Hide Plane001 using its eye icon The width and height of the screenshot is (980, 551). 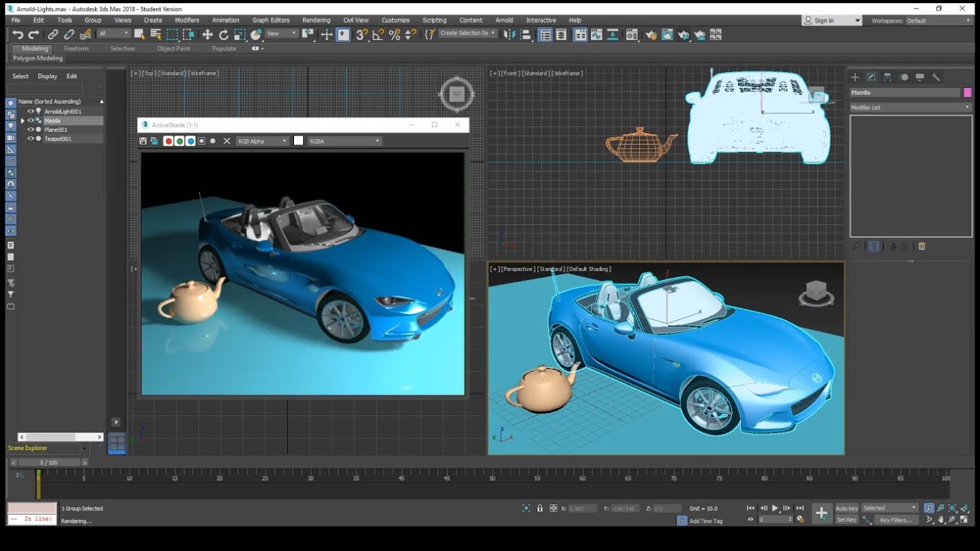click(x=31, y=130)
